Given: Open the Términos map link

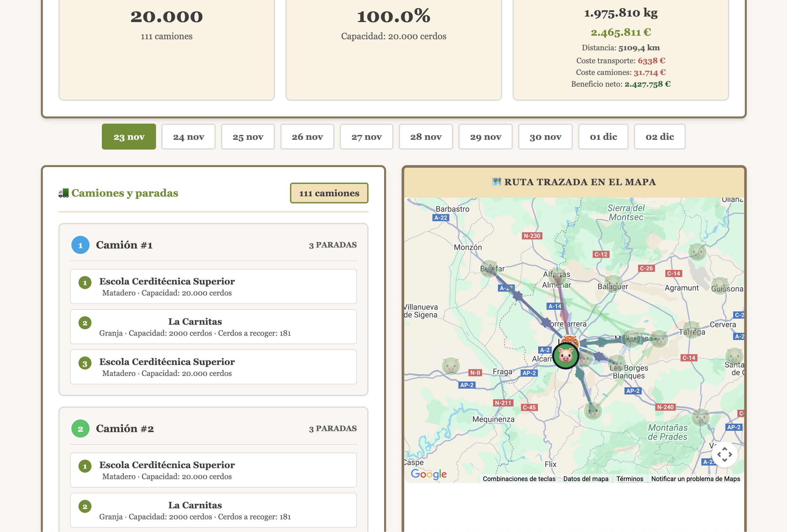Looking at the screenshot, I should (x=630, y=479).
